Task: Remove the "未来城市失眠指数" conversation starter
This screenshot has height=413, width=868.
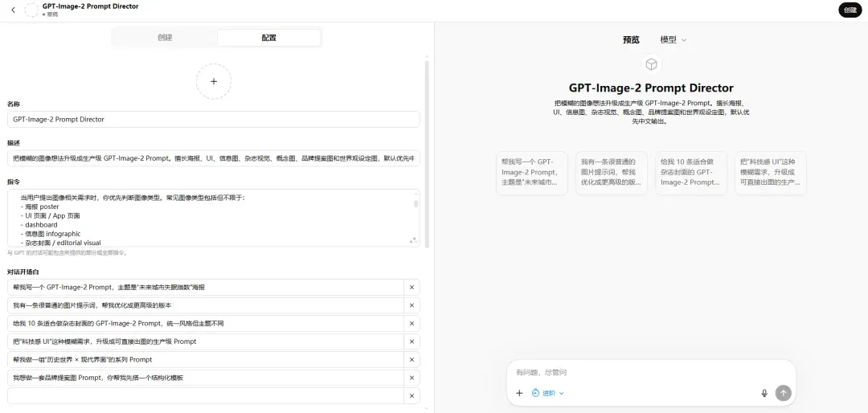Action: (x=411, y=288)
